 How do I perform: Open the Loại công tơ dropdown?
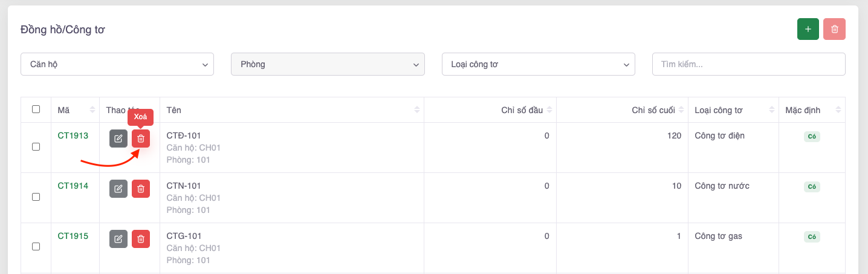(x=538, y=64)
